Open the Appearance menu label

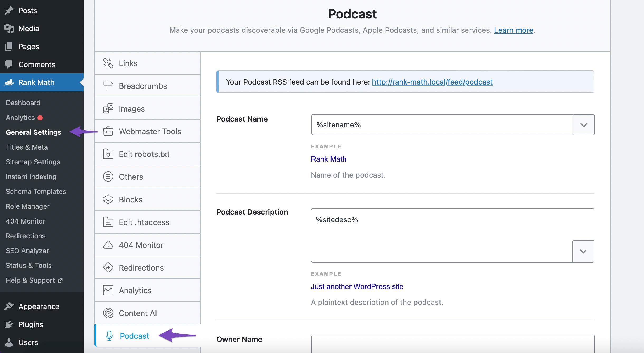coord(39,306)
